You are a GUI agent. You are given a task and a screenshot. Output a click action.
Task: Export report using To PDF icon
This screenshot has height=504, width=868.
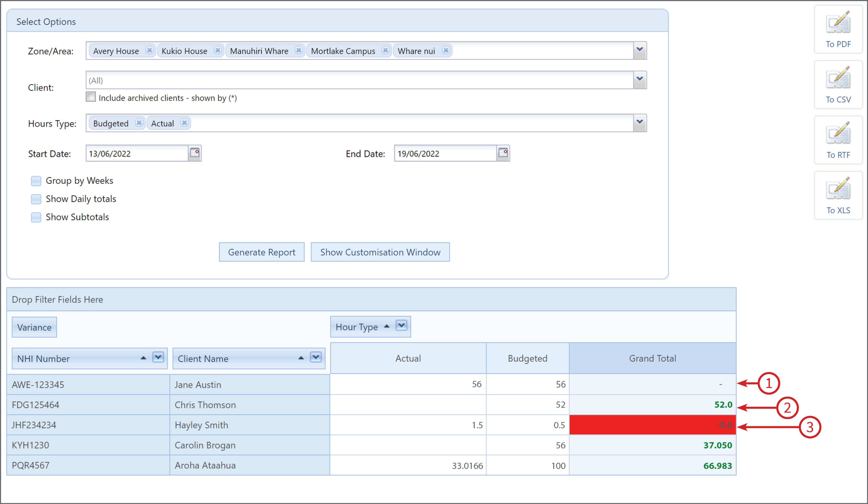(x=838, y=29)
